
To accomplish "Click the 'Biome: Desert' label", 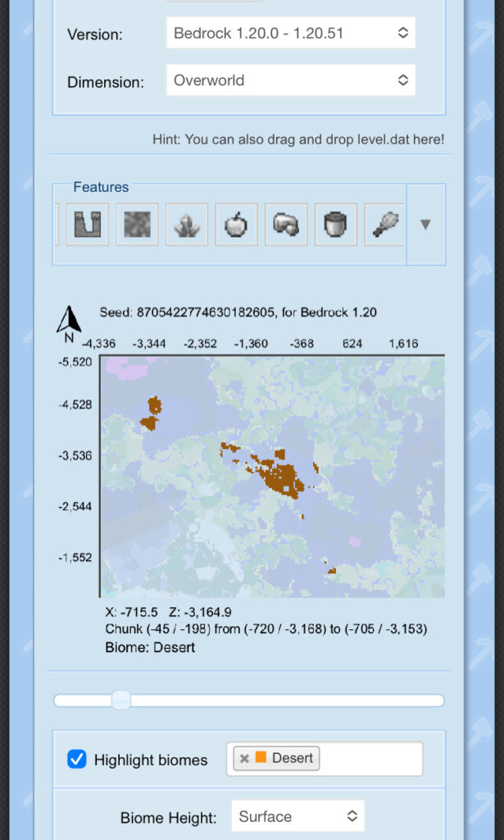I will (x=150, y=647).
